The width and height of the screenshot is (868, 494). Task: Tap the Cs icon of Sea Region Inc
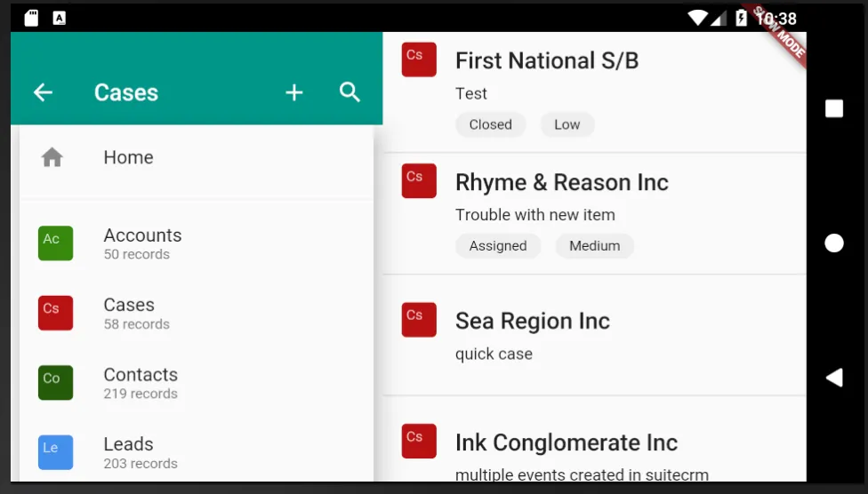coord(419,319)
